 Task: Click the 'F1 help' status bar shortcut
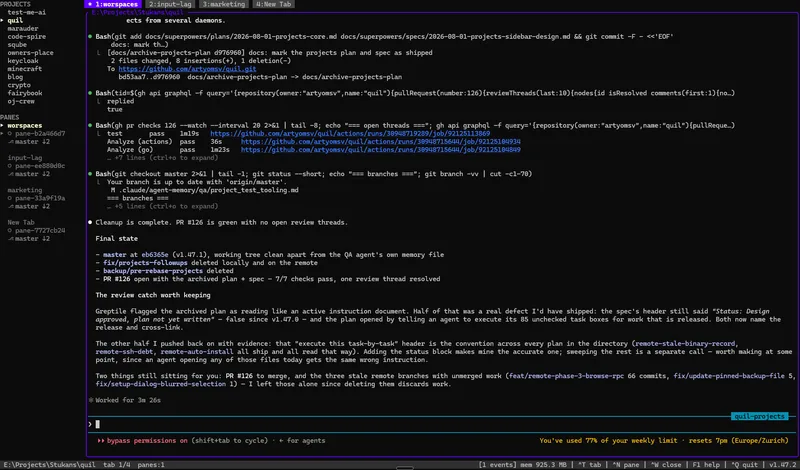[706, 465]
